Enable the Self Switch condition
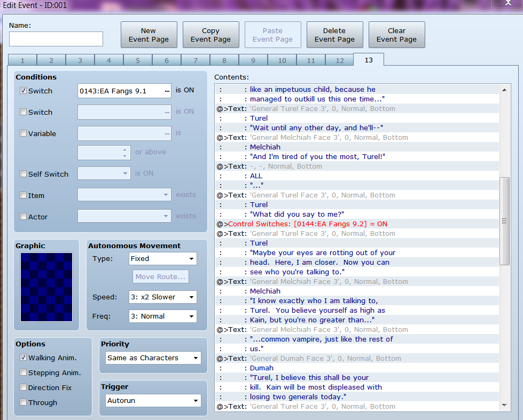This screenshot has width=523, height=420. pos(23,174)
